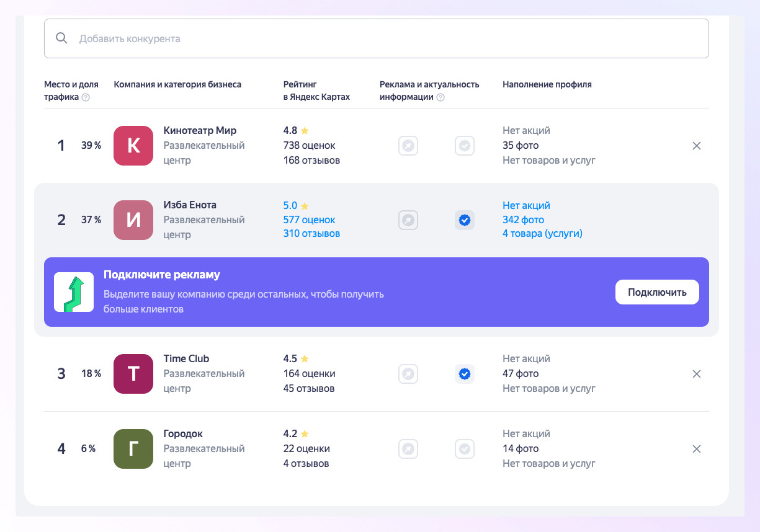Remove Time Club from competitors
The height and width of the screenshot is (532, 760).
(x=697, y=374)
